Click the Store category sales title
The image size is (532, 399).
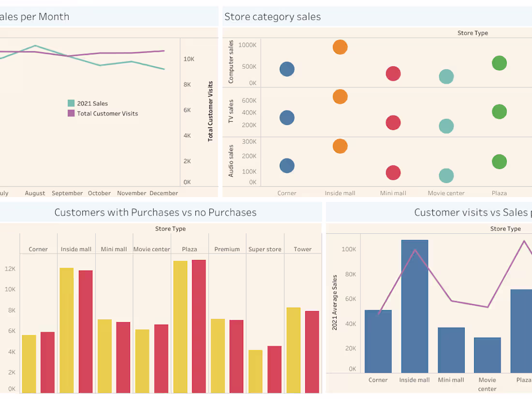pyautogui.click(x=273, y=16)
